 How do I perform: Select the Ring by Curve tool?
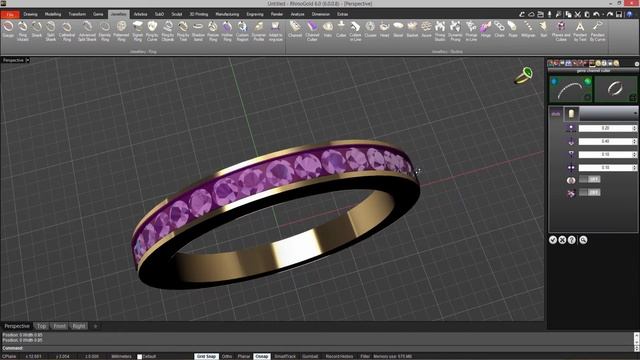click(152, 31)
